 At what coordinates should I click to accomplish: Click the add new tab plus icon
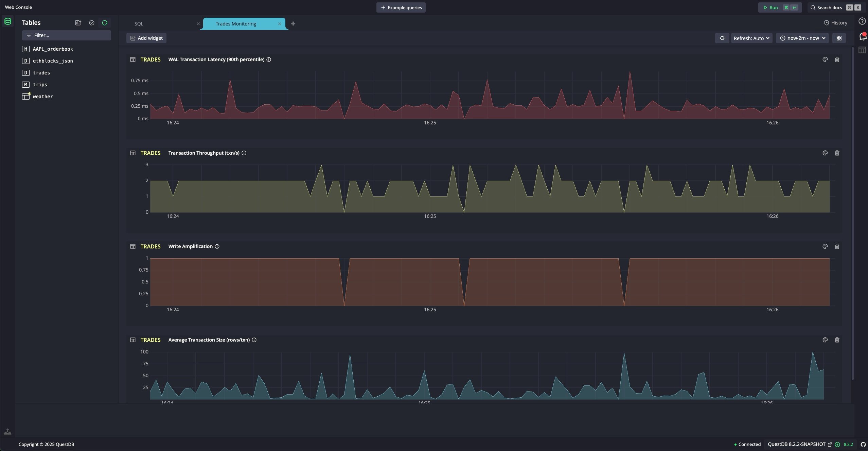tap(293, 23)
